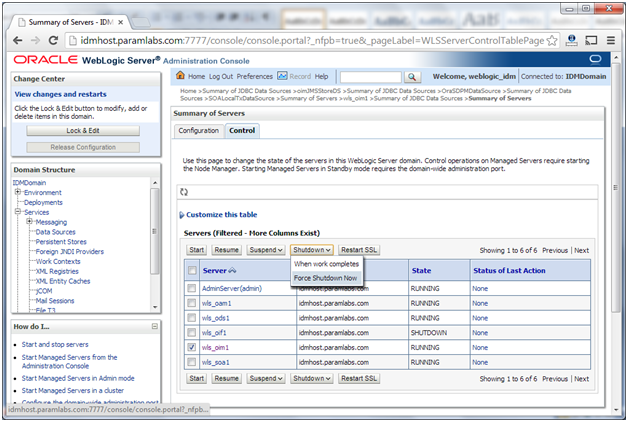Switch to the Control tab
Screen dimensions: 628x422
click(242, 131)
